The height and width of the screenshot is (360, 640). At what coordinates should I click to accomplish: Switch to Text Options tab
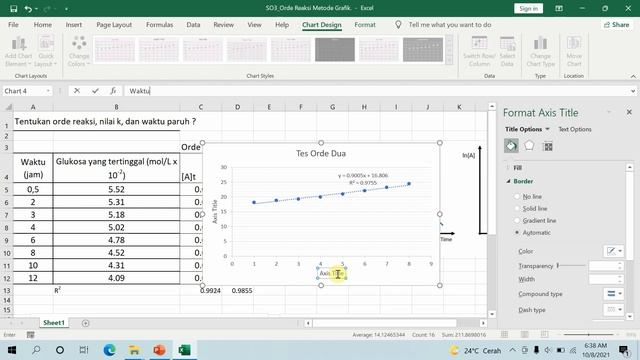tap(575, 129)
